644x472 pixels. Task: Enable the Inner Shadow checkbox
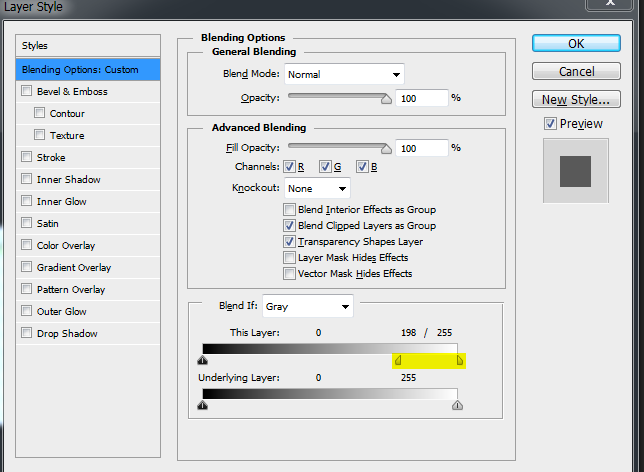coord(27,179)
